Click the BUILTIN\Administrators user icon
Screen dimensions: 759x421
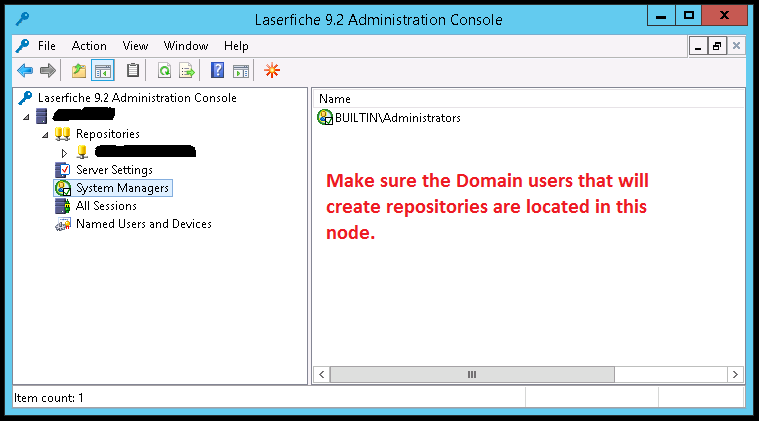pos(325,117)
